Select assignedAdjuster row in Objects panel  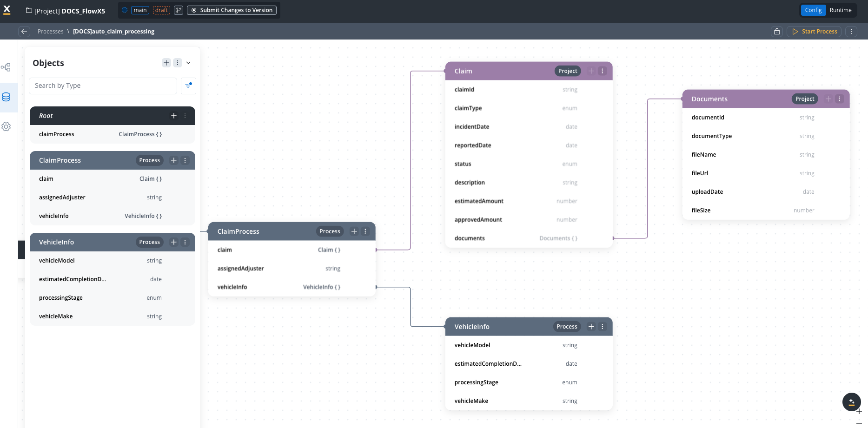click(x=113, y=198)
